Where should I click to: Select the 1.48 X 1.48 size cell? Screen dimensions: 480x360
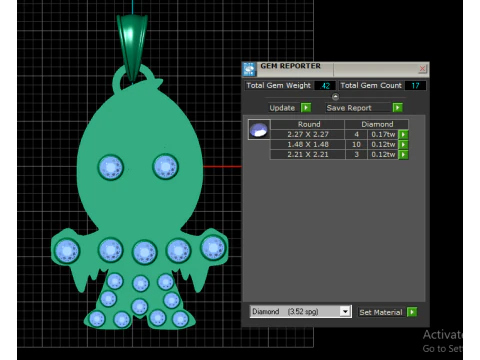[x=308, y=145]
